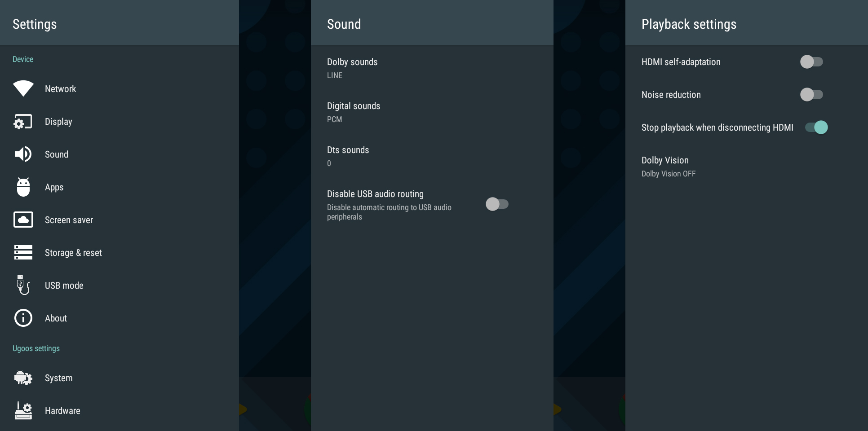Click the Sound panel title
The width and height of the screenshot is (868, 431).
click(x=344, y=24)
